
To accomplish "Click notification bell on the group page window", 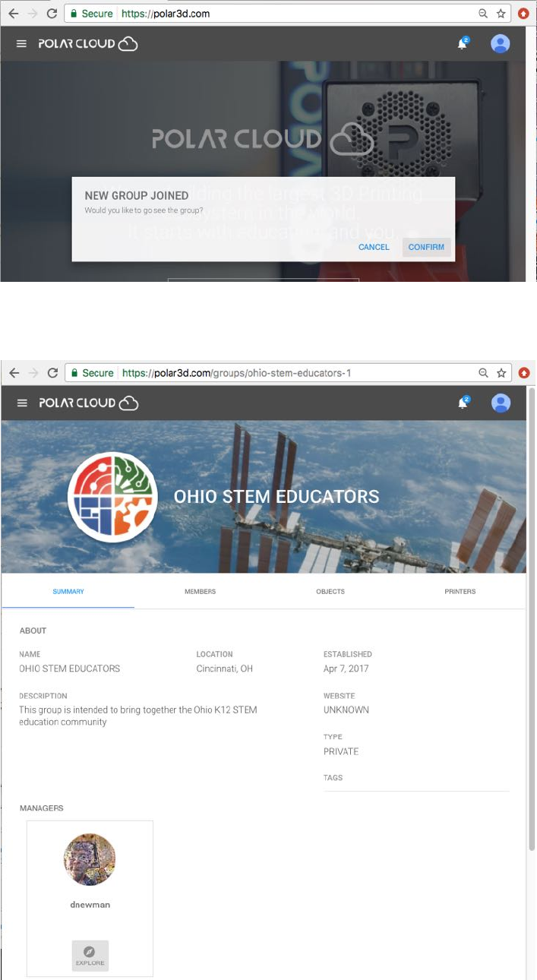I will (463, 403).
